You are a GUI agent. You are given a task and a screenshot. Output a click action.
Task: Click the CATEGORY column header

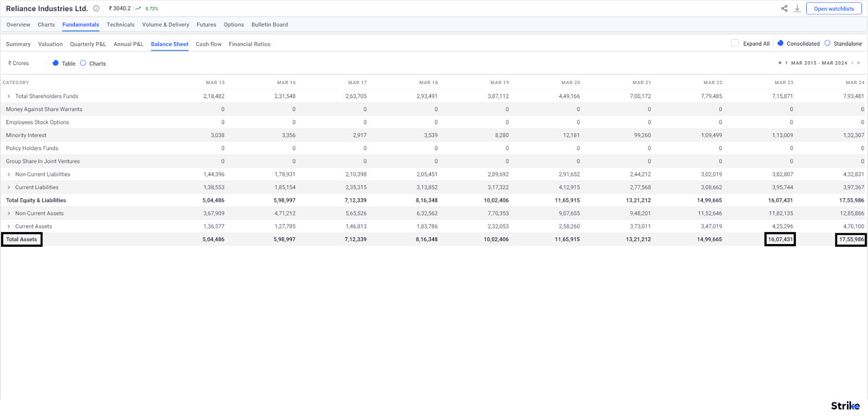point(16,82)
